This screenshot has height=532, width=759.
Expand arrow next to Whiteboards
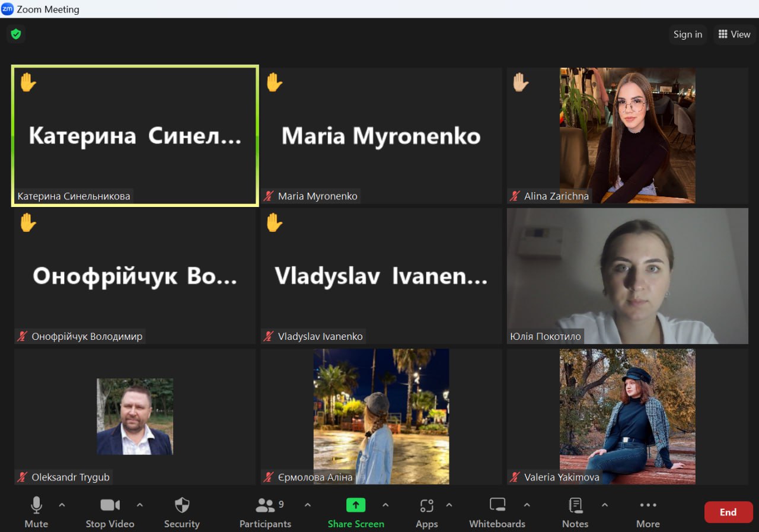click(527, 505)
